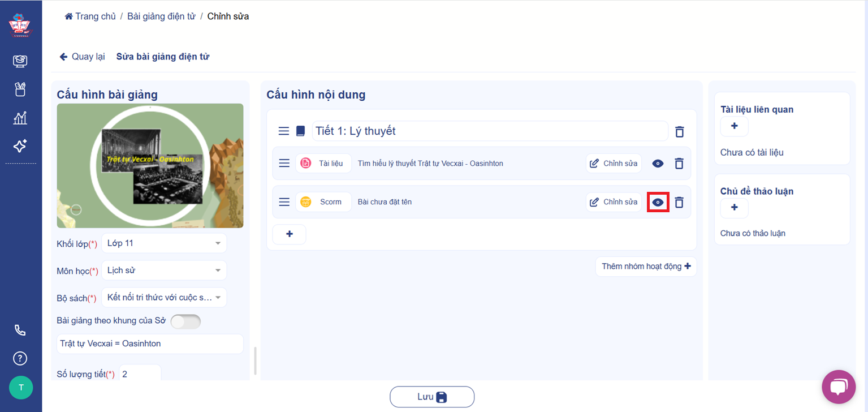Viewport: 868px width, 412px height.
Task: Click the Trật tự Vecxai = Oasinhton field
Action: tap(150, 344)
